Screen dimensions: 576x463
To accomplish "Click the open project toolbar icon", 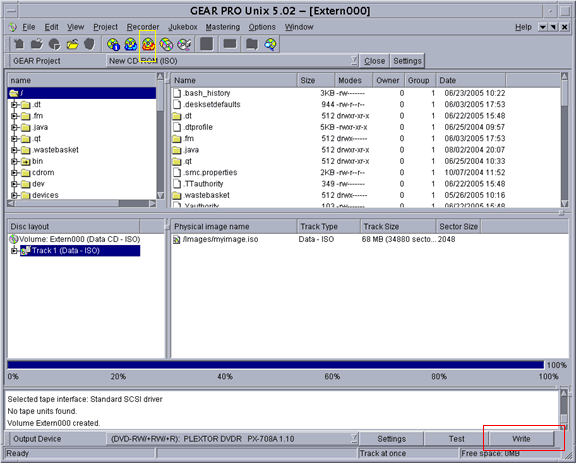I will (x=37, y=44).
